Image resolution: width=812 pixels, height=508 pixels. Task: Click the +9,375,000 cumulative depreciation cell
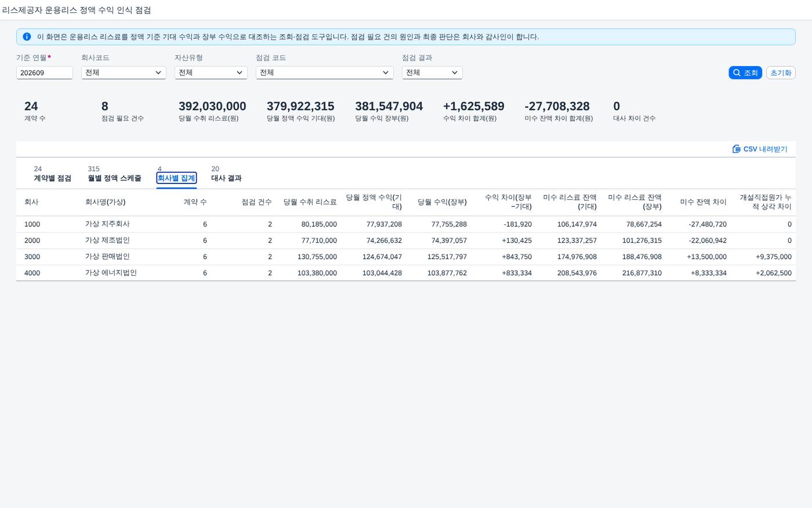774,257
